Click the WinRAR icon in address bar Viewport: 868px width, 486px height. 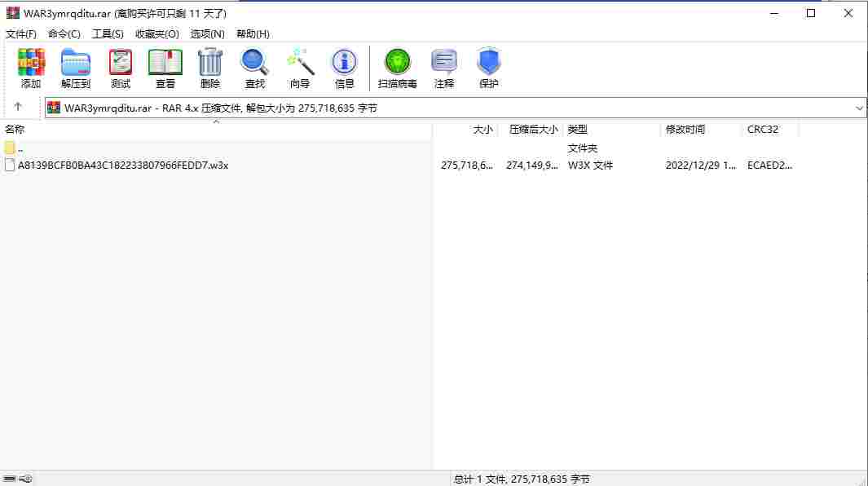[54, 108]
